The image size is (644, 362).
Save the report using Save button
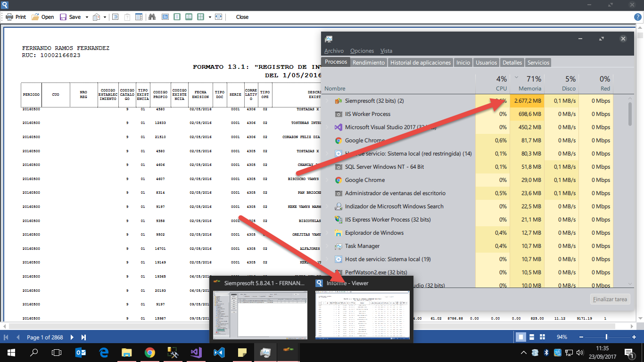tap(70, 17)
